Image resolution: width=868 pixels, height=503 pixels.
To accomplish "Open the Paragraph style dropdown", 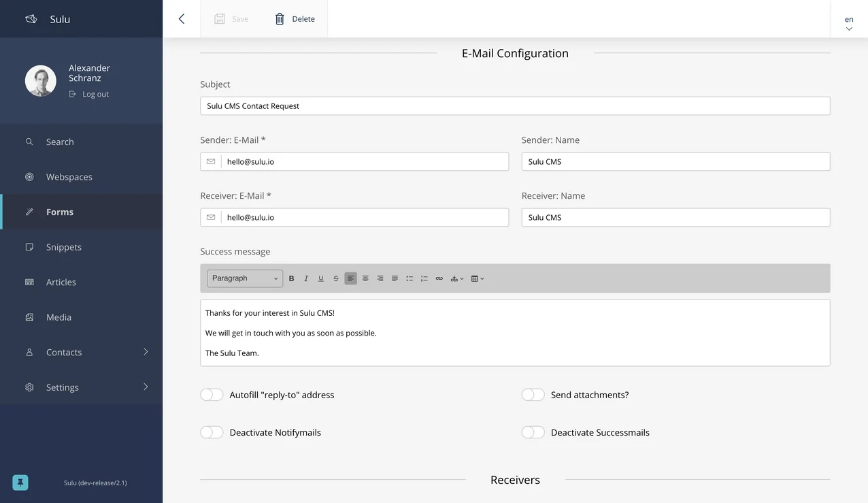I will click(x=244, y=278).
